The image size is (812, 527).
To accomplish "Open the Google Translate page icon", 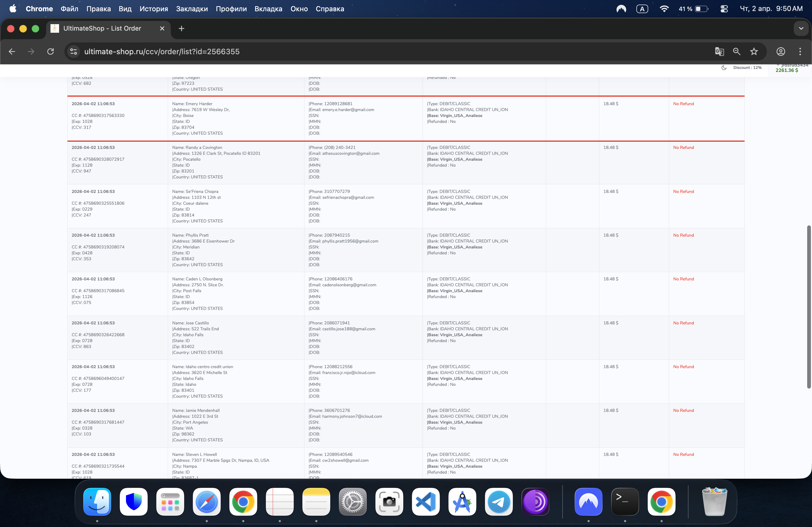I will point(719,52).
